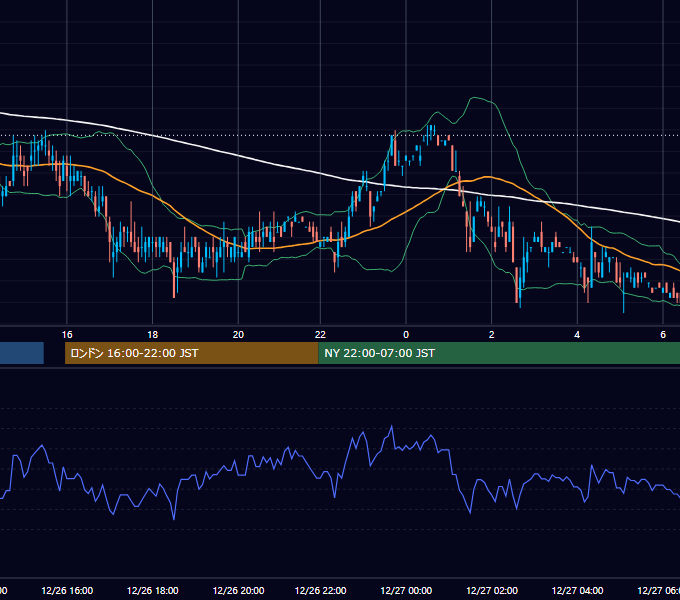
Task: Click the 12/27 00:00 date label
Action: click(x=406, y=590)
